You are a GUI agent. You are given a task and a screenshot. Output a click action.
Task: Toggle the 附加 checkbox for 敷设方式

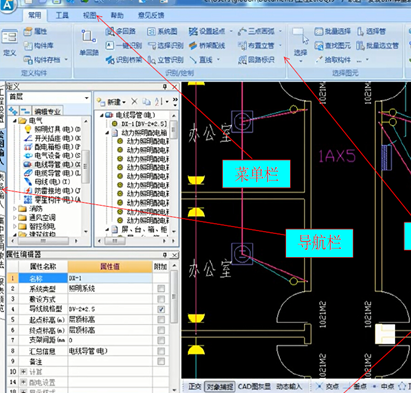[161, 299]
